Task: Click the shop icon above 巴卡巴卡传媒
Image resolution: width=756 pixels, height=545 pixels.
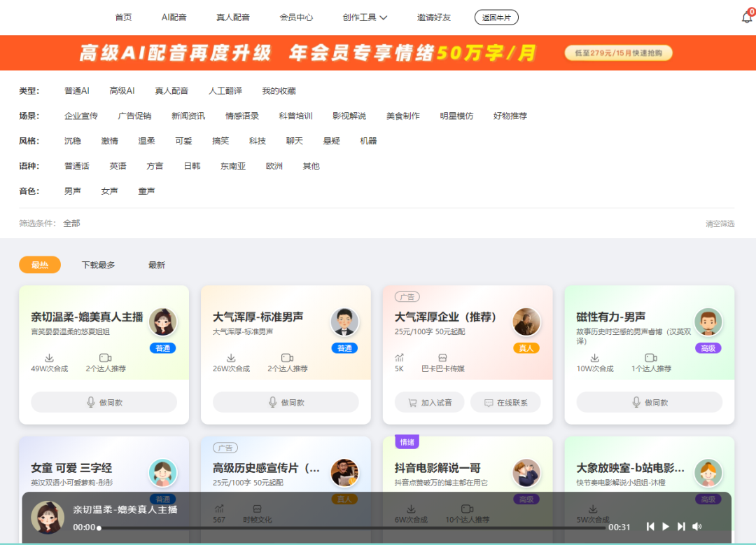Action: [x=442, y=358]
